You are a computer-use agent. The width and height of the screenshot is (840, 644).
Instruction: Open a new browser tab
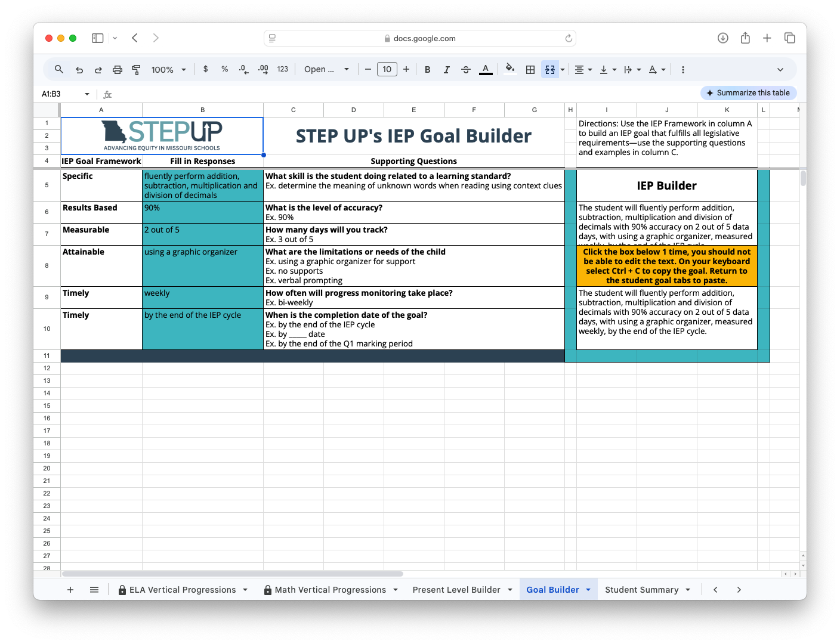click(767, 38)
